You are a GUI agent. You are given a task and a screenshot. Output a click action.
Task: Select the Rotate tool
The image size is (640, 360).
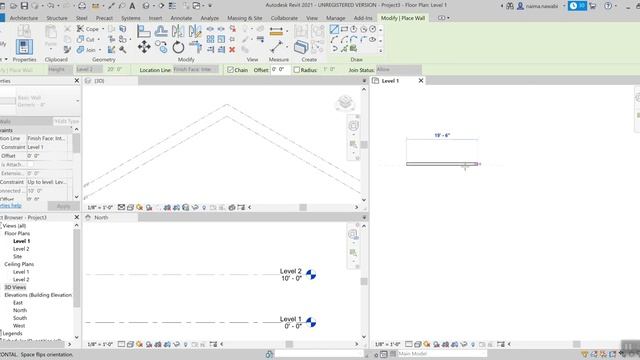click(x=178, y=47)
